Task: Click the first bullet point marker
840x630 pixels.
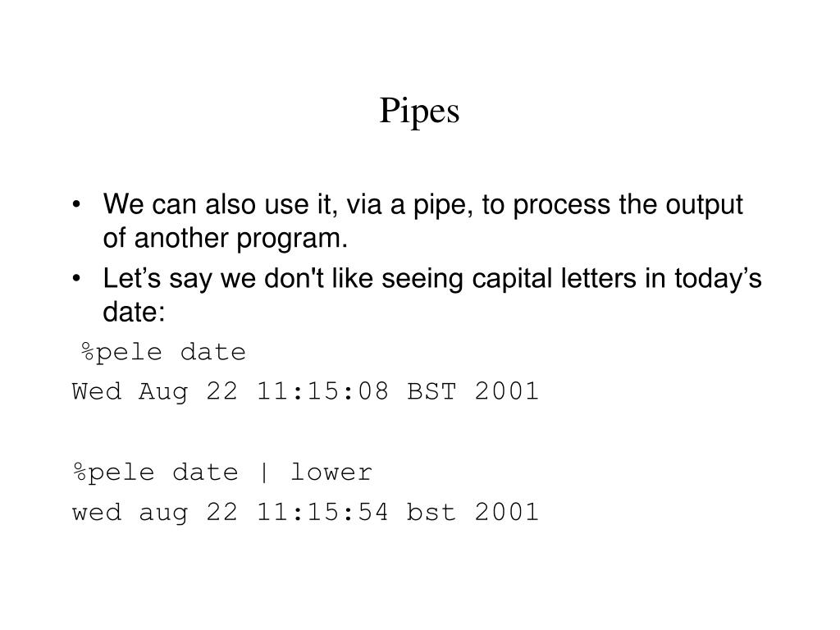Action: click(x=76, y=204)
